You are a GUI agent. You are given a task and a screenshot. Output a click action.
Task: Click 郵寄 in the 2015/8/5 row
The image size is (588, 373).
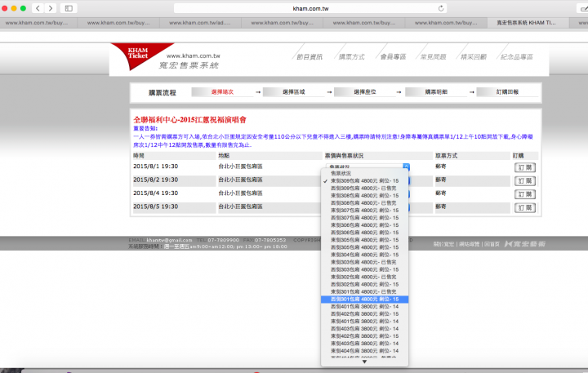point(441,206)
